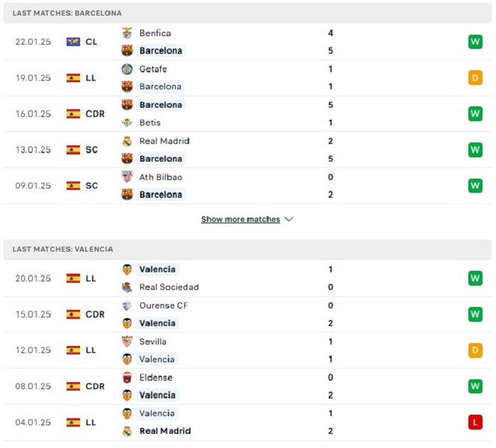Click the Champions League flag icon
This screenshot has height=448, width=496.
coord(73,42)
